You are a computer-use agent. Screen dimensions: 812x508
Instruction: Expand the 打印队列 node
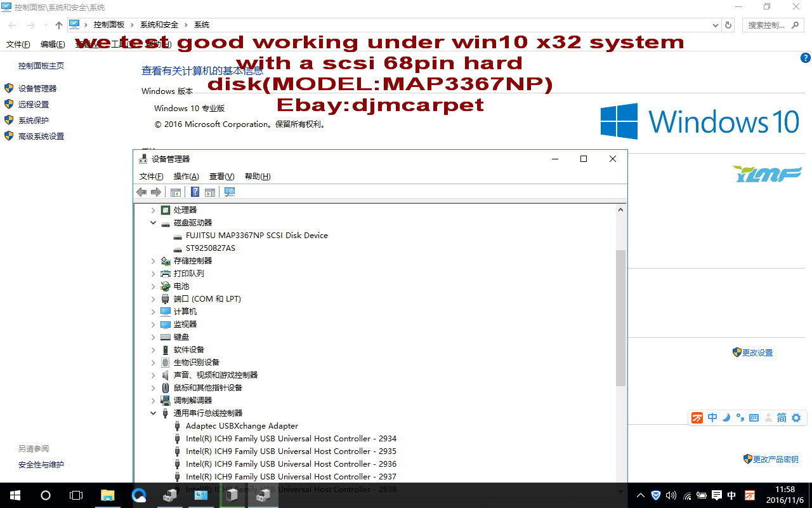coord(153,274)
